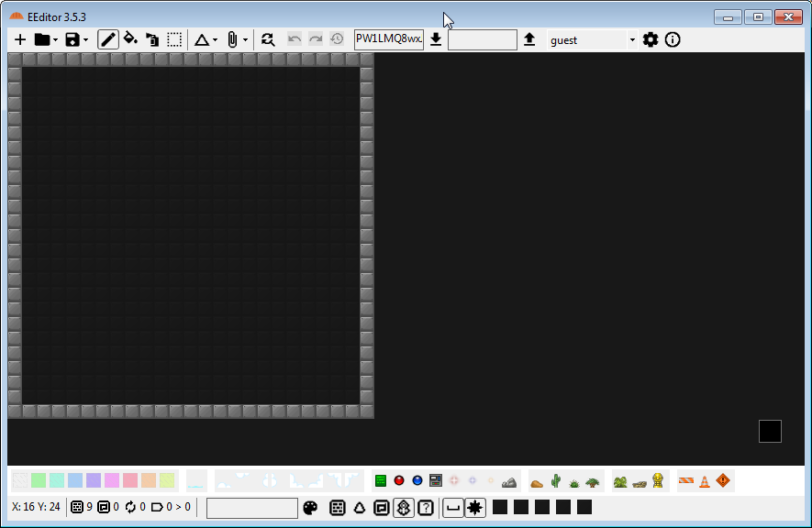Show the action blocks triangle tab
The width and height of the screenshot is (812, 528).
click(x=360, y=508)
